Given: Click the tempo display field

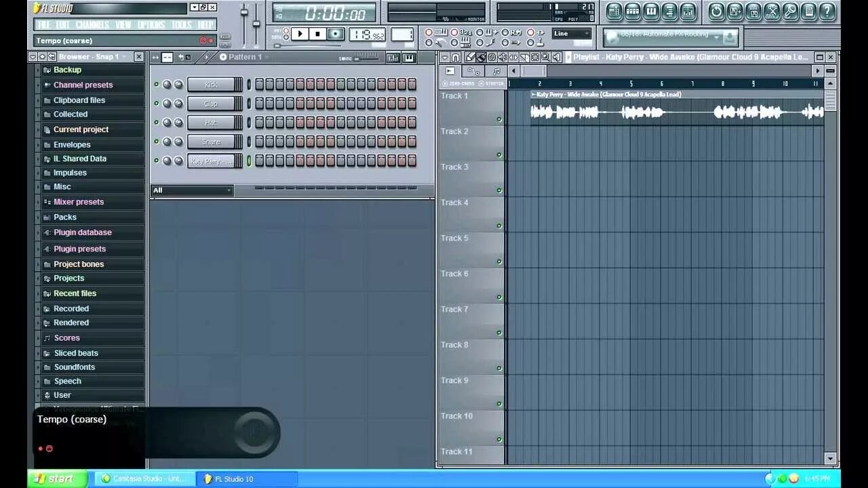Looking at the screenshot, I should coord(368,35).
